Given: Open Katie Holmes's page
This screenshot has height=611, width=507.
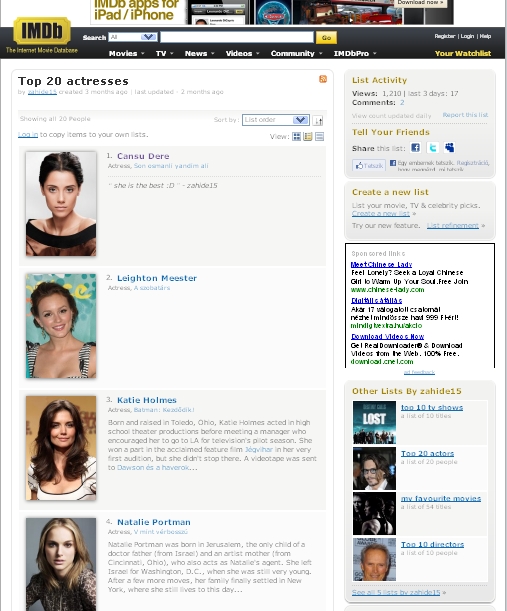Looking at the screenshot, I should coord(147,400).
